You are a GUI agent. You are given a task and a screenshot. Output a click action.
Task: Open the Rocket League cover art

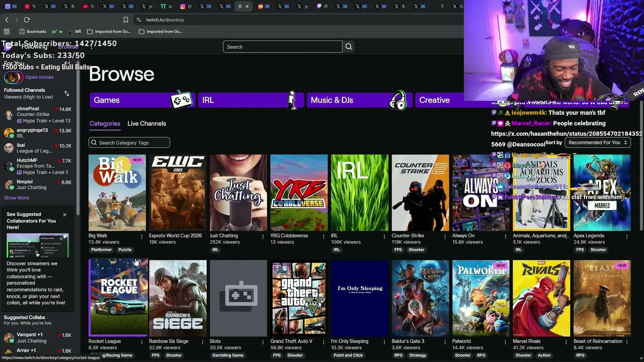(118, 297)
